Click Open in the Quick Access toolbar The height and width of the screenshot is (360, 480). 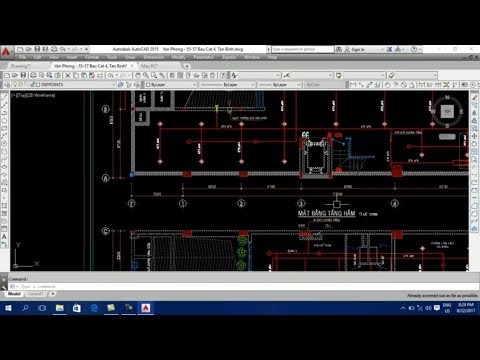click(x=29, y=49)
